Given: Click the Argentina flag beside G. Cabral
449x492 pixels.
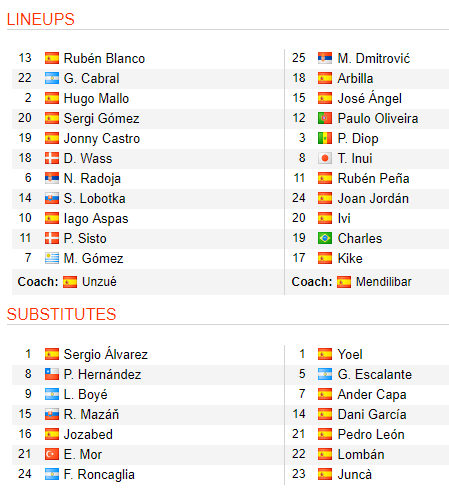Looking at the screenshot, I should 52,78.
